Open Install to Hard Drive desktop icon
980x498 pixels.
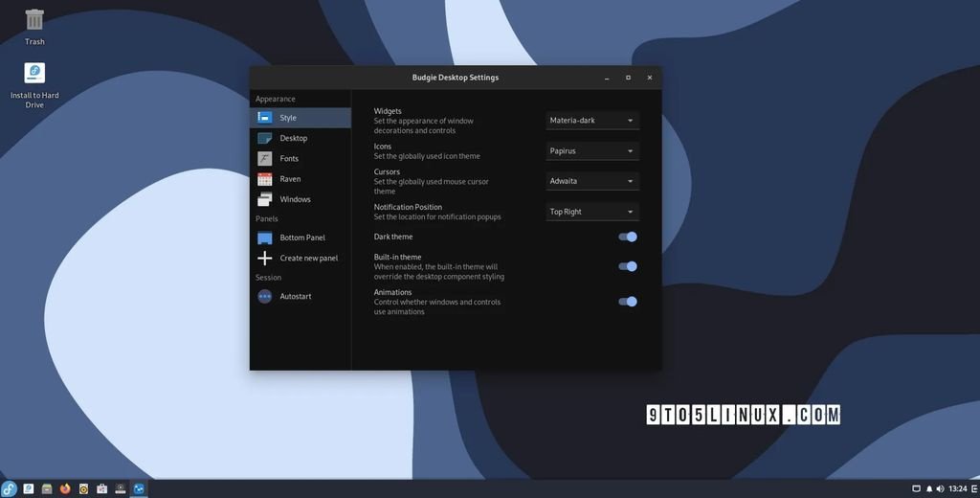(x=34, y=85)
